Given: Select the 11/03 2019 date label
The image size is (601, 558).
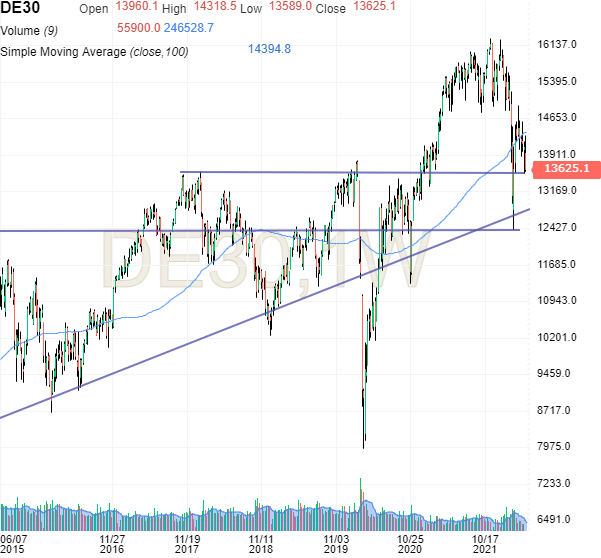Looking at the screenshot, I should (336, 542).
